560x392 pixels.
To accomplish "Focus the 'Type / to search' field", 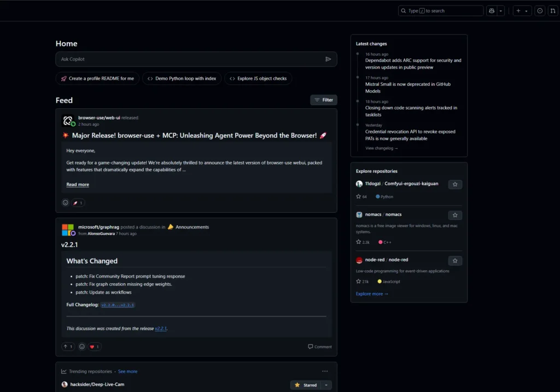I will 441,11.
